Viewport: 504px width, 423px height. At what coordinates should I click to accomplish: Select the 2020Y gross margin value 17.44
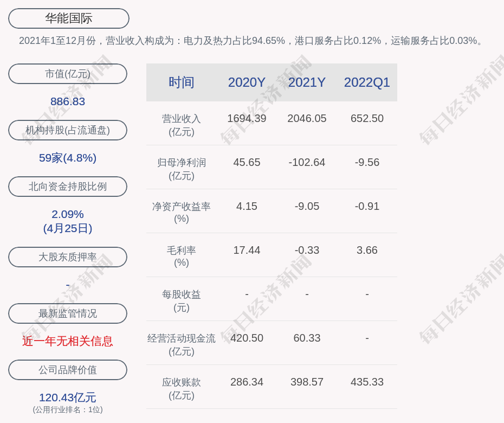pyautogui.click(x=247, y=250)
